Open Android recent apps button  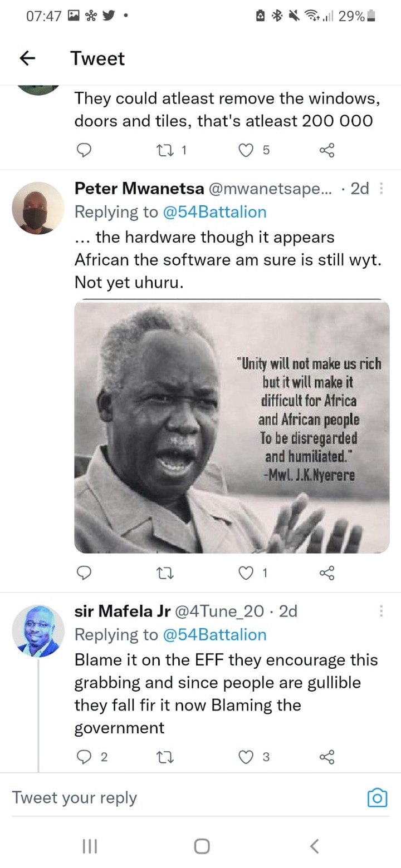point(89,846)
